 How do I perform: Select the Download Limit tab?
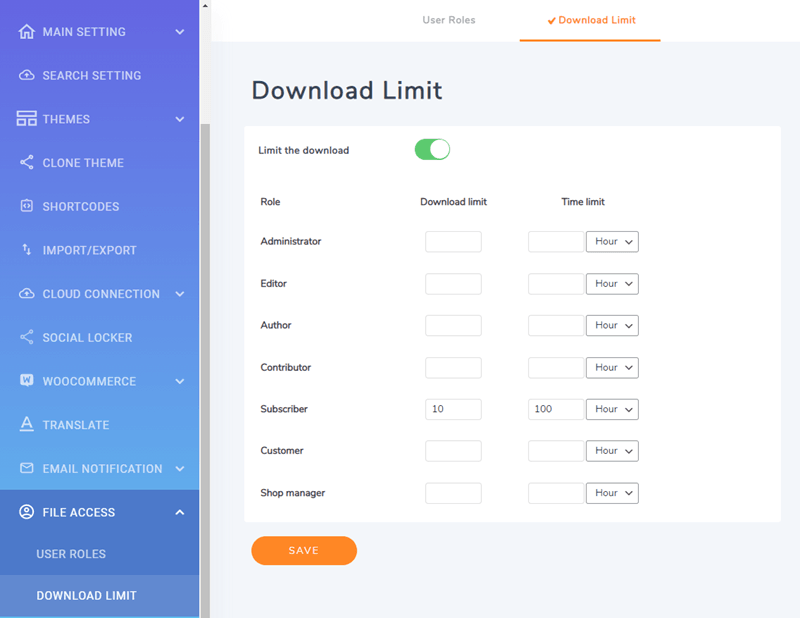590,20
